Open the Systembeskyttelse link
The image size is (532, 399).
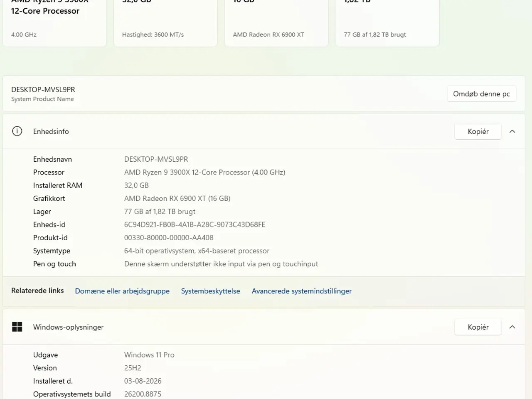point(210,291)
